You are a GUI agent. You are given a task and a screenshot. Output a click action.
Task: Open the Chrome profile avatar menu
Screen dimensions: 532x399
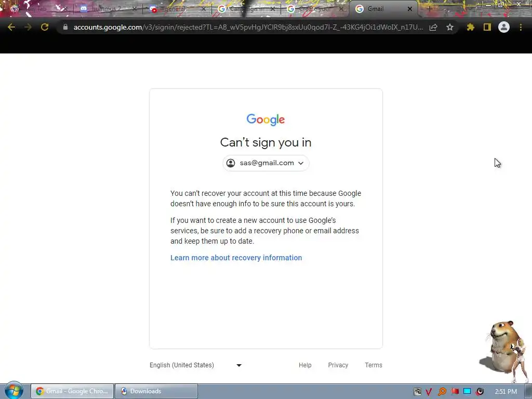(x=504, y=27)
